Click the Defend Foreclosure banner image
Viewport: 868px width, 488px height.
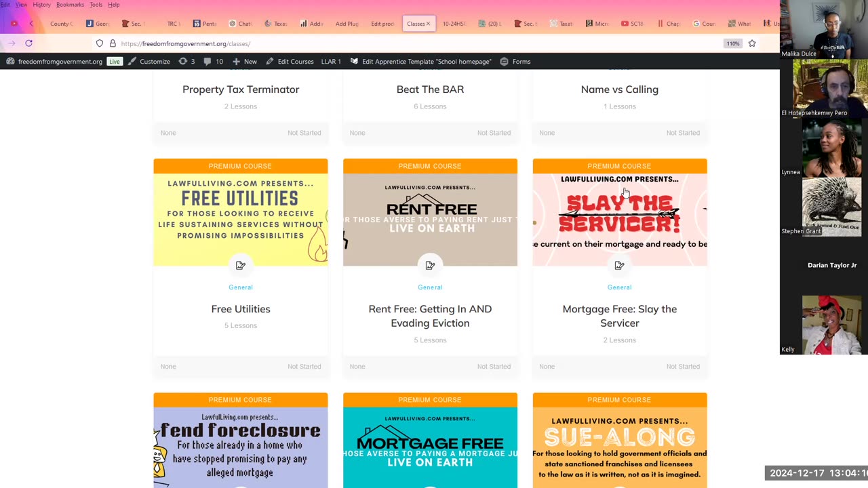[241, 447]
